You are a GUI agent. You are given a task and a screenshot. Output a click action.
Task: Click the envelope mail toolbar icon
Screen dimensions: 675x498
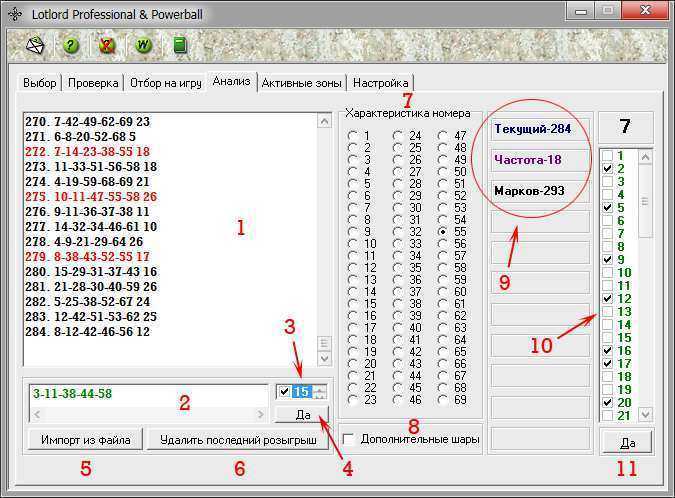point(35,45)
